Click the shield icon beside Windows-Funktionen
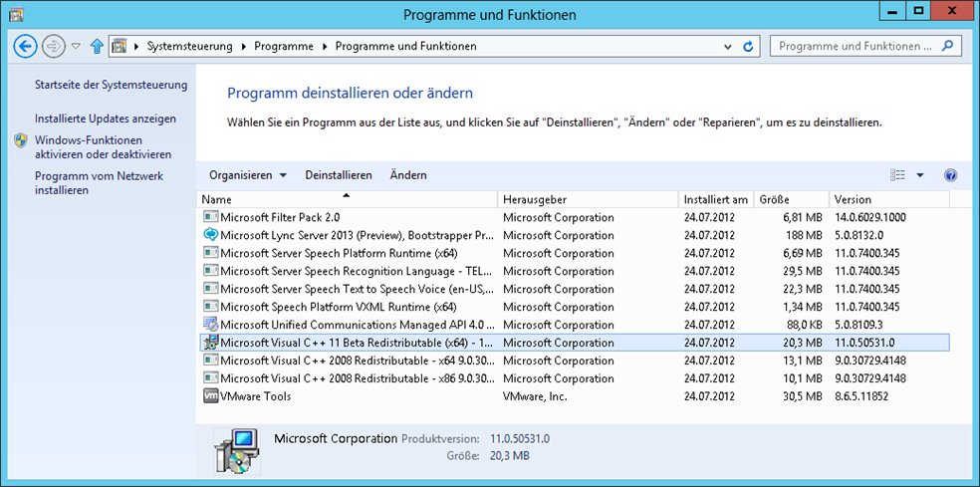The image size is (980, 487). pyautogui.click(x=21, y=141)
